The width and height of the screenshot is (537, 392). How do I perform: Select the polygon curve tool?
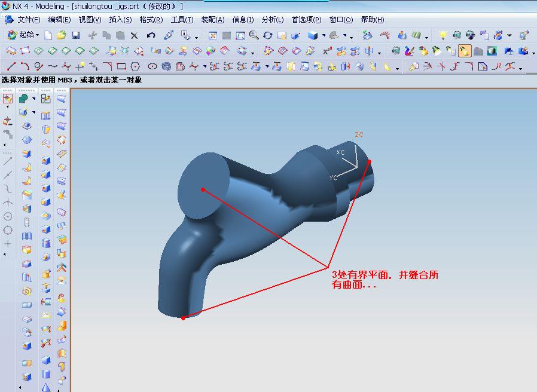135,66
